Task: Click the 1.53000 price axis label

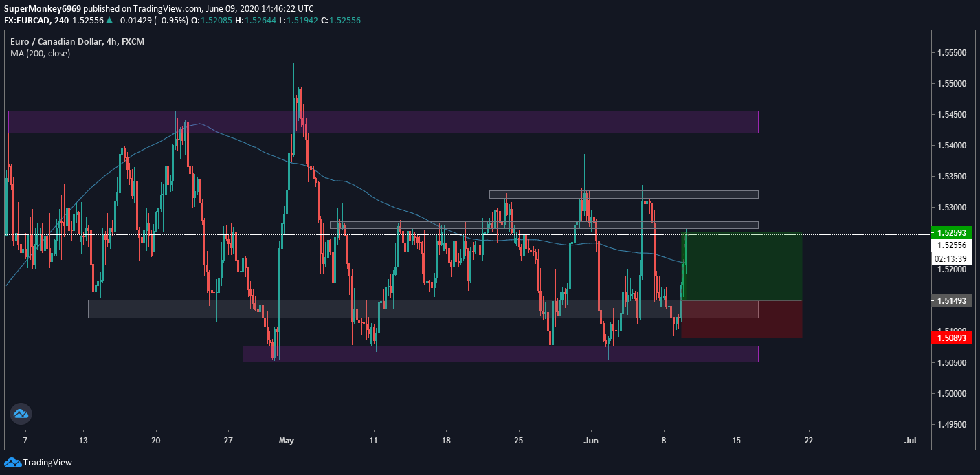Action: coord(950,208)
